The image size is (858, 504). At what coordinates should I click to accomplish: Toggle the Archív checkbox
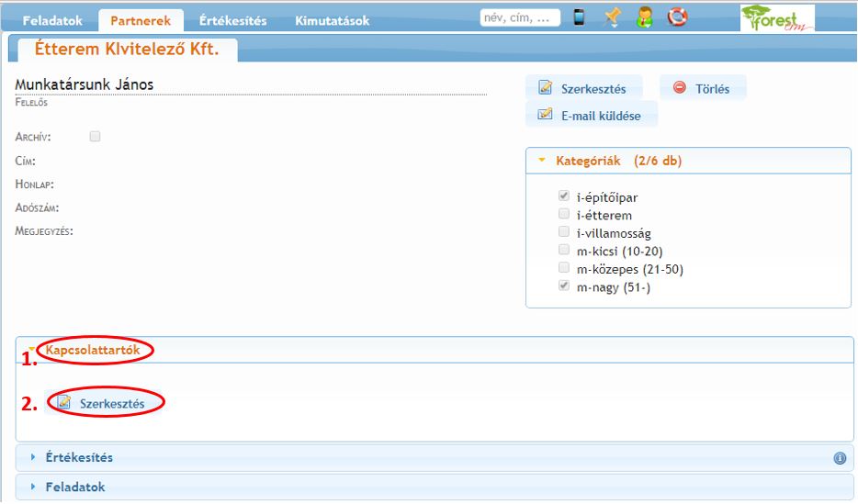[95, 137]
